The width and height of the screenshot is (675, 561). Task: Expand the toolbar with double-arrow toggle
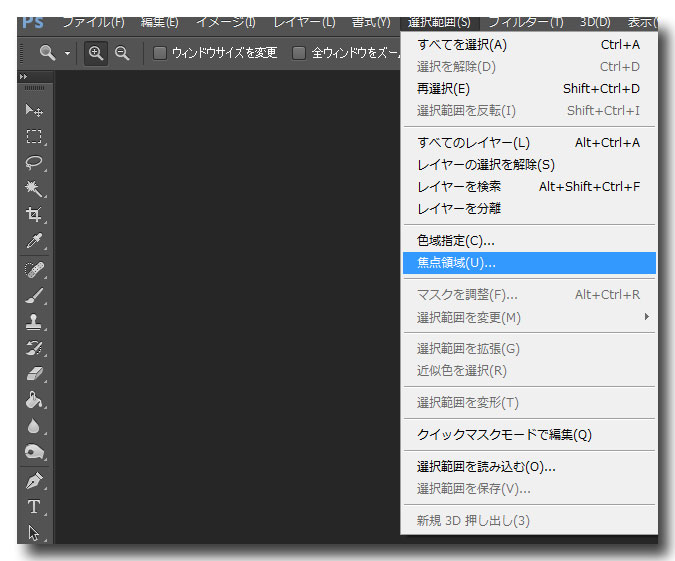pos(24,77)
